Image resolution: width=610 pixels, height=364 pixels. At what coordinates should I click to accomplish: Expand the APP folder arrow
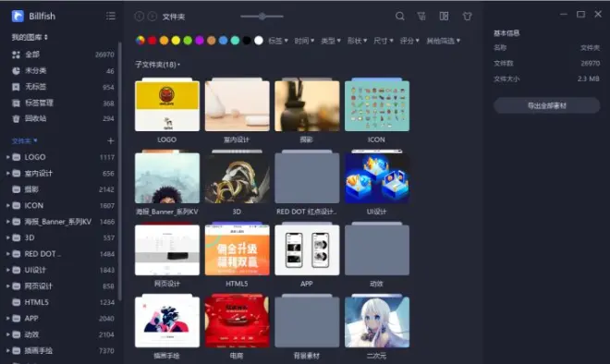[7, 318]
